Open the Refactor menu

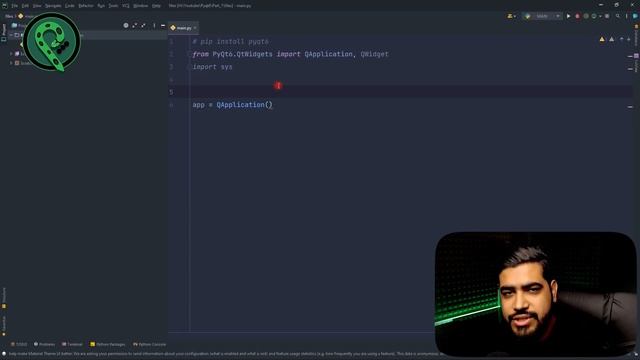click(86, 6)
